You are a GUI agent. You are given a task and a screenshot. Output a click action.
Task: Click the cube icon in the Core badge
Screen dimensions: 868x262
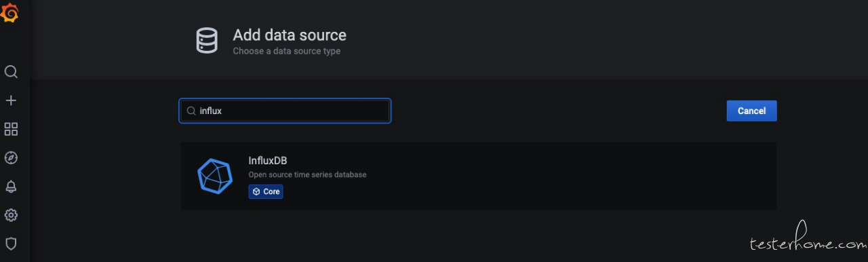[256, 192]
